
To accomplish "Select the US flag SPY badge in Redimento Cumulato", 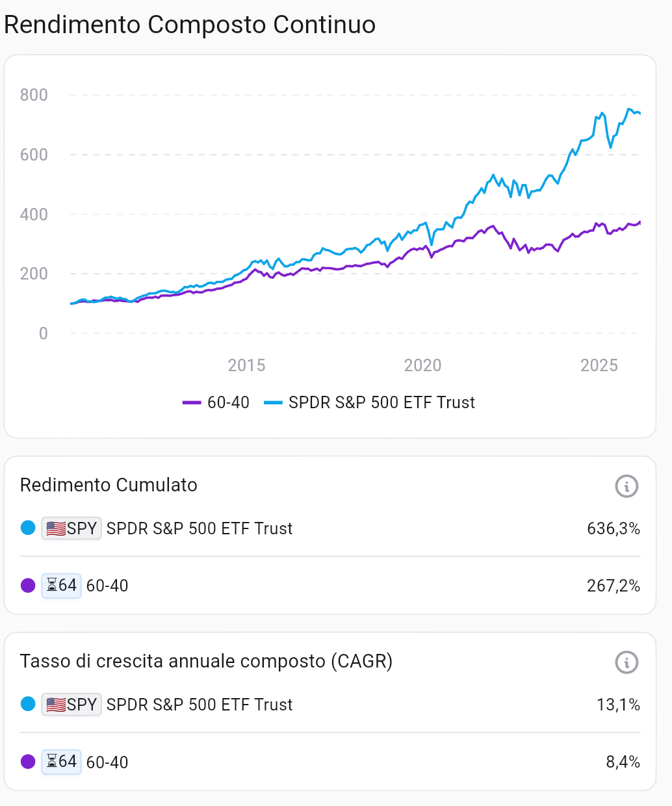I will coord(71,528).
